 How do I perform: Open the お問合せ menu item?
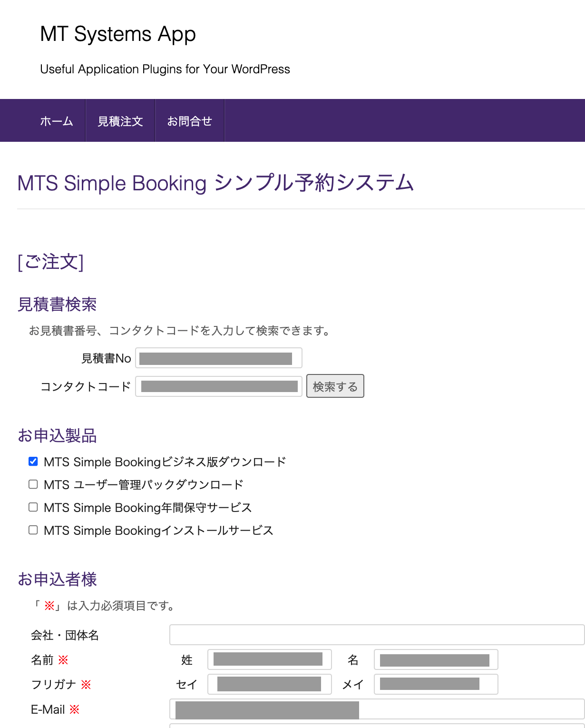189,121
